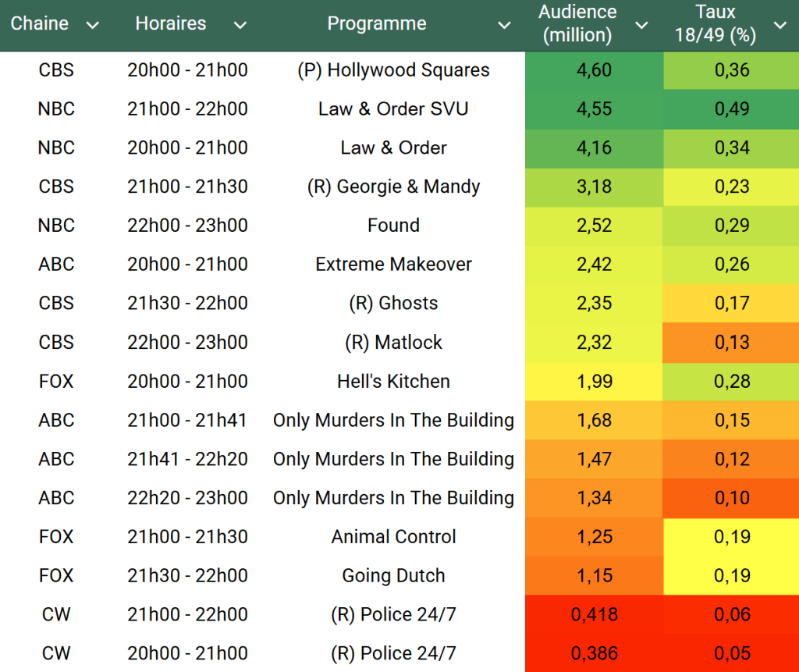Open the Chaine column filter dropdown
This screenshot has height=672, width=799.
pyautogui.click(x=93, y=26)
